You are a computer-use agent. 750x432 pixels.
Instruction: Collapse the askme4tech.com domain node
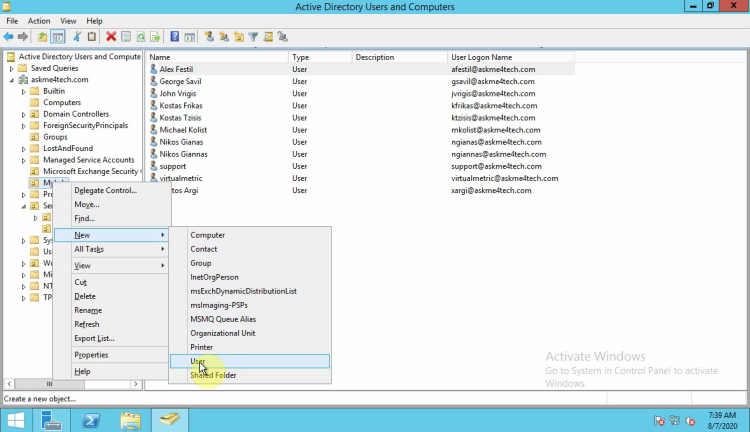pos(11,79)
